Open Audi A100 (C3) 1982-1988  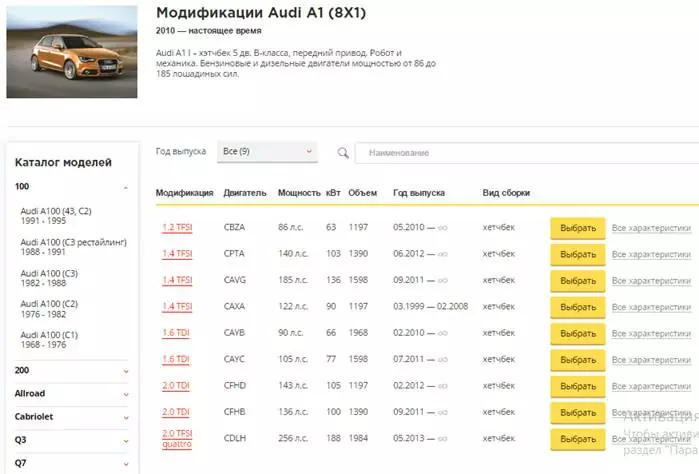pos(49,278)
